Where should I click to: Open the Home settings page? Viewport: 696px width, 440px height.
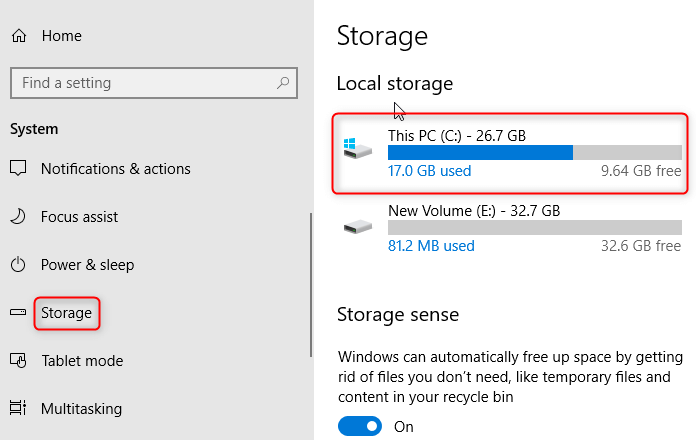coord(61,36)
